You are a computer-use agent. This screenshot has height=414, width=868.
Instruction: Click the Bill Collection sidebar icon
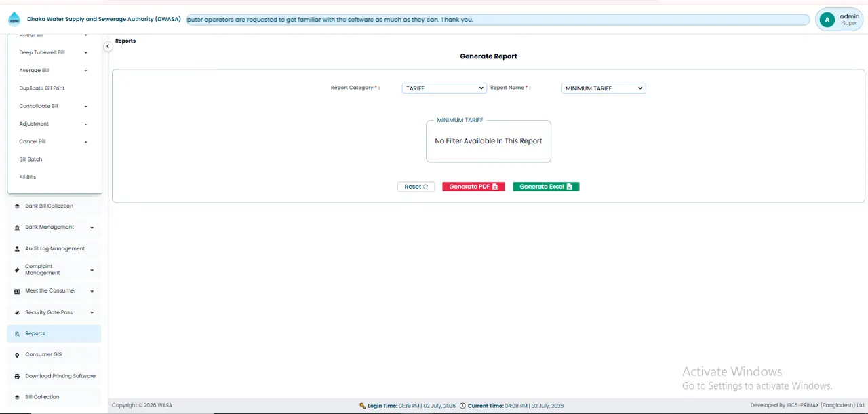[x=17, y=397]
